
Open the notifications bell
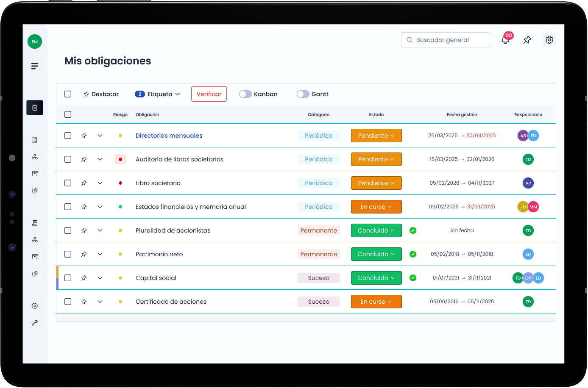click(505, 40)
